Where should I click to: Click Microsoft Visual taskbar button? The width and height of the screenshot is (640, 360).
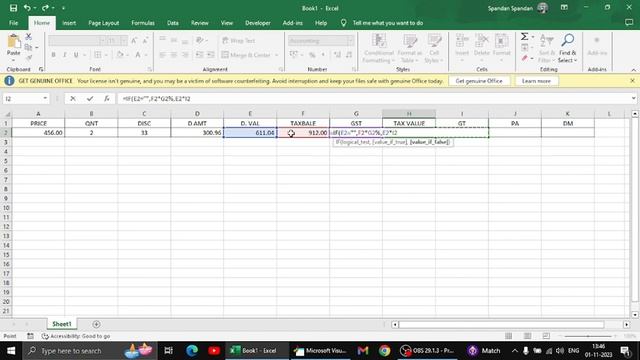[321, 351]
